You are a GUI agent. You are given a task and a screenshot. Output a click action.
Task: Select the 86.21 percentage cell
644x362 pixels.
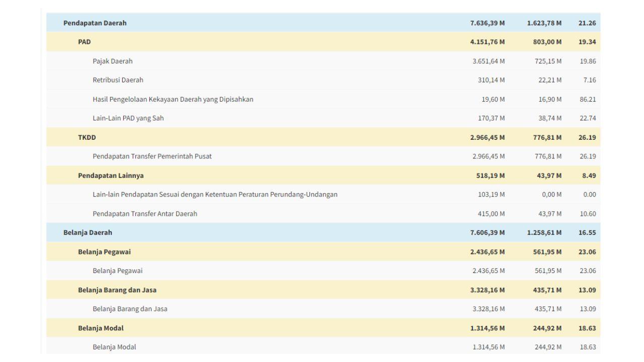(587, 100)
